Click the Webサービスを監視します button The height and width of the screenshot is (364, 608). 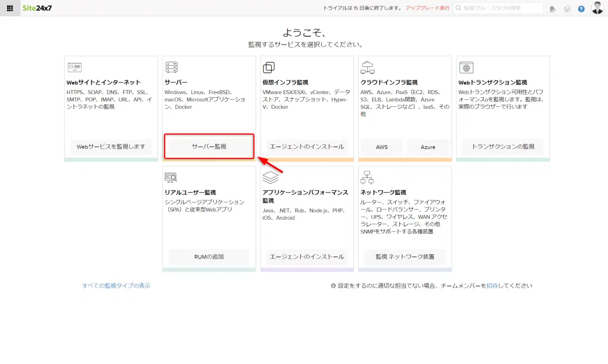tap(111, 147)
